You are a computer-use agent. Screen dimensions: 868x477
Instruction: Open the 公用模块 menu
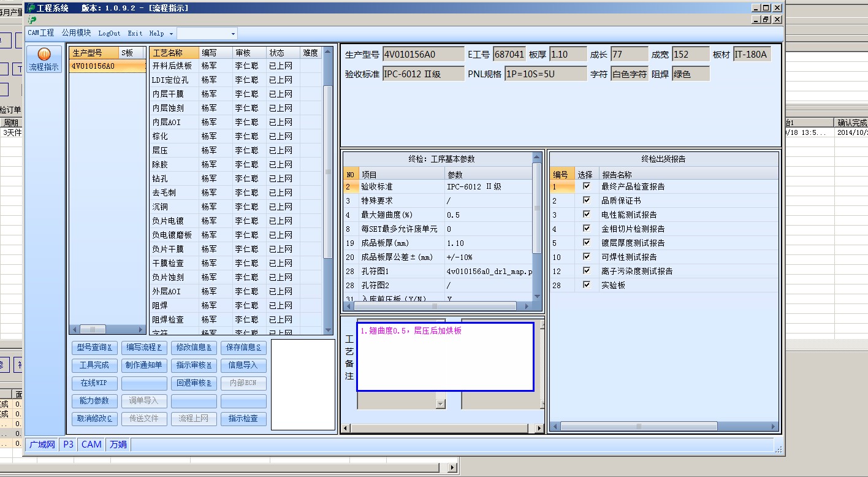[x=76, y=33]
